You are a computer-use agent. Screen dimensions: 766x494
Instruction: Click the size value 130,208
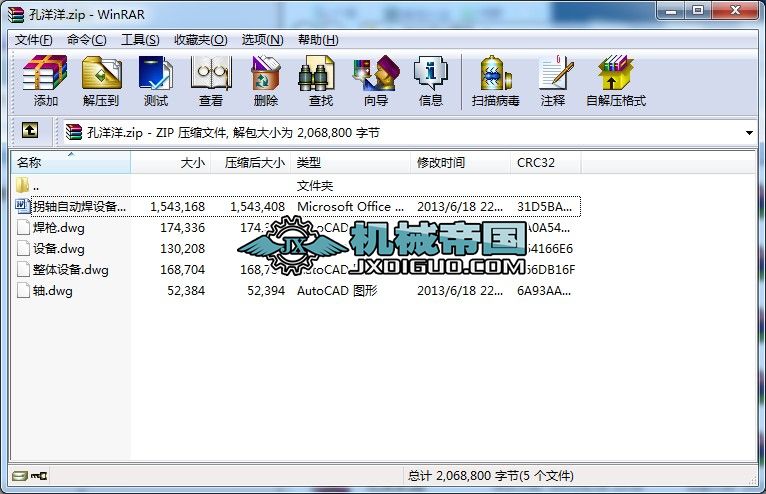pos(183,248)
